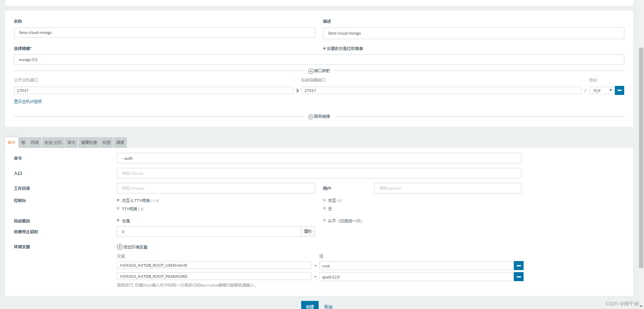The width and height of the screenshot is (644, 309).
Task: Remove the MONGO_INITDB_ROOT_USERNAME variable row
Action: click(x=519, y=265)
